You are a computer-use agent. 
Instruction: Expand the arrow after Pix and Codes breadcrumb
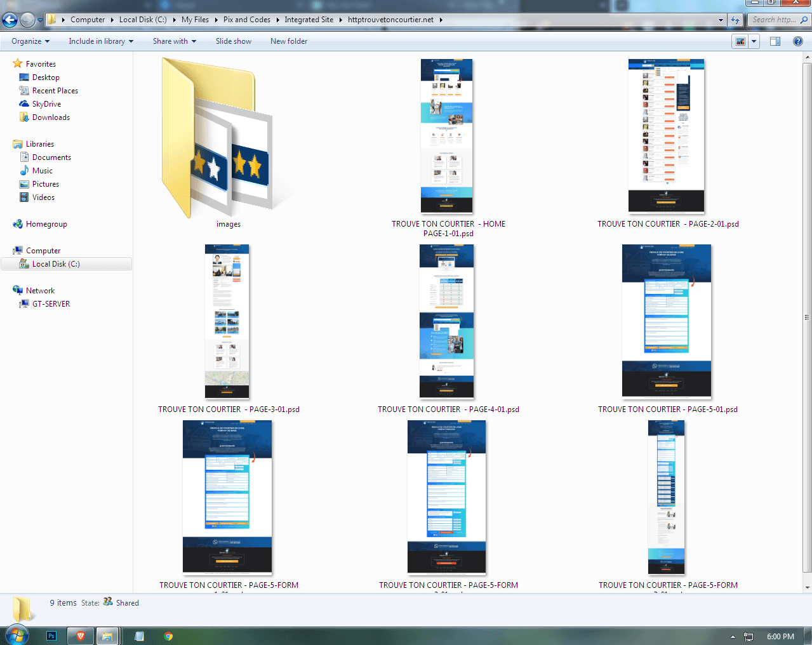(277, 20)
